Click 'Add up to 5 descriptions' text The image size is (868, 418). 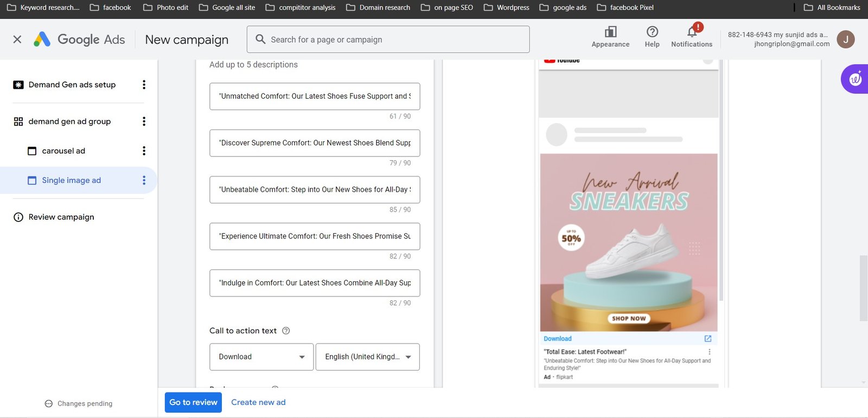253,65
